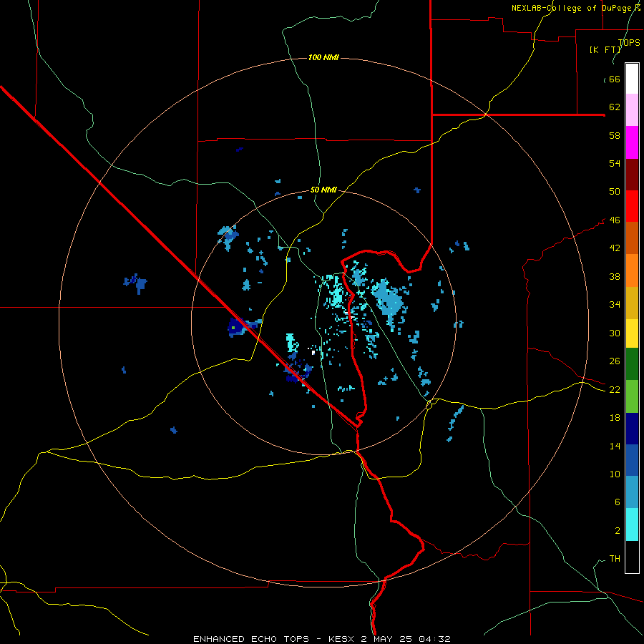
Task: Click the TH threshold label on the legend
Action: (x=615, y=559)
